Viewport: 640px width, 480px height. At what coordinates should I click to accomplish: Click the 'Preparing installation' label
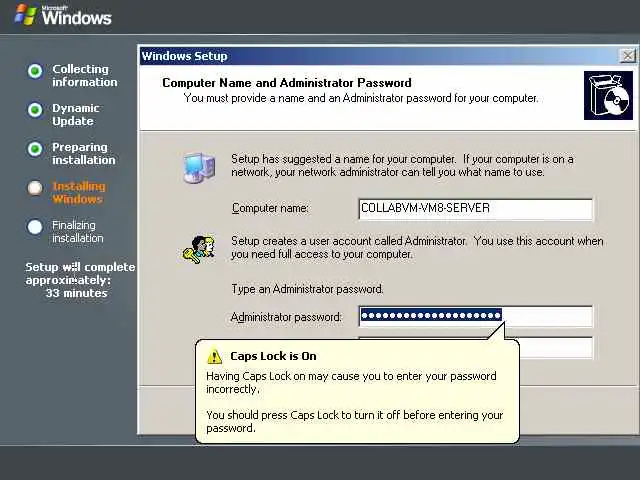(x=84, y=153)
